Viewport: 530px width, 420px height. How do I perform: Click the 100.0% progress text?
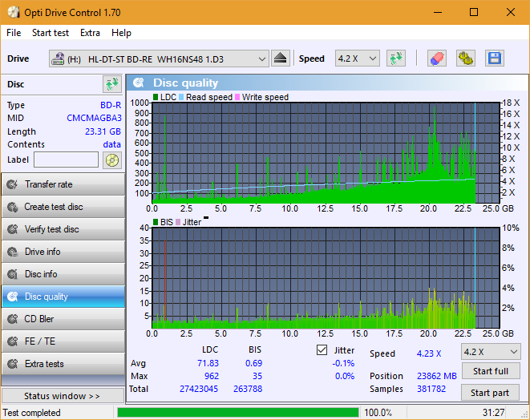[x=378, y=413]
